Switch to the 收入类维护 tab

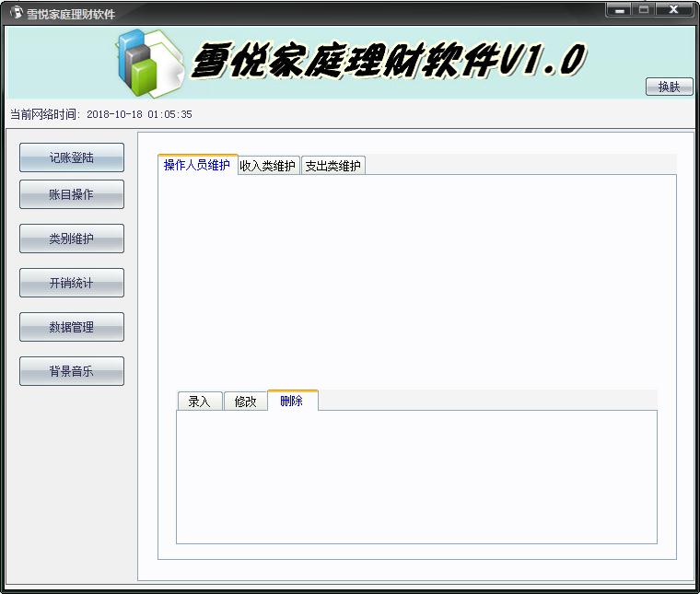(x=268, y=166)
